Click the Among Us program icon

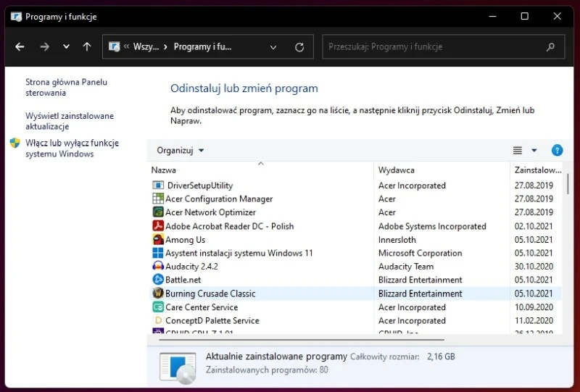point(158,240)
